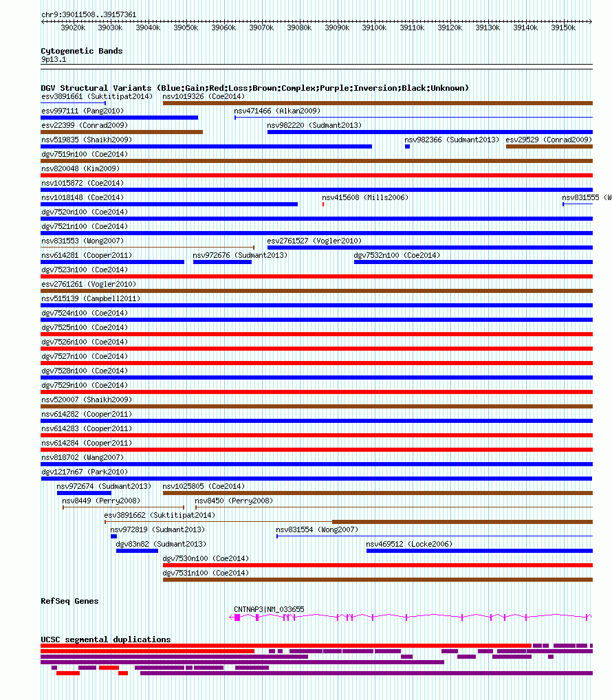
Task: Click dgv7530n100 (Coe2014) label
Action: click(x=206, y=558)
